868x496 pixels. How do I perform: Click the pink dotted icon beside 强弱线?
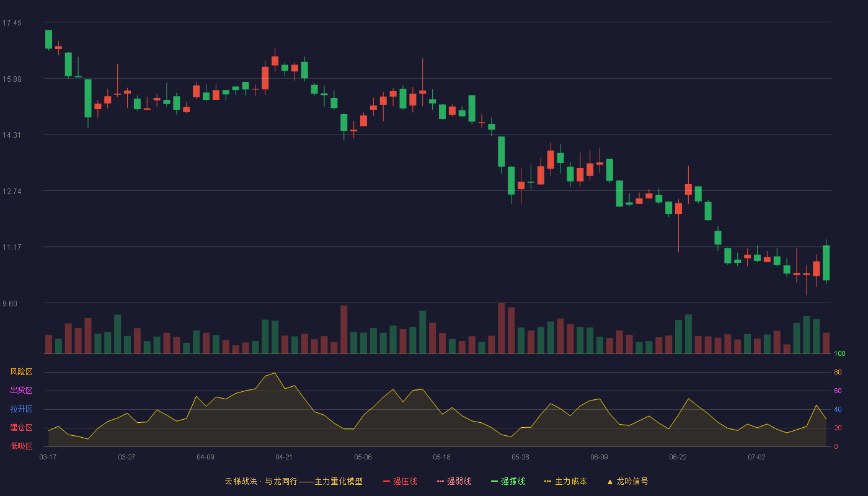[x=441, y=481]
